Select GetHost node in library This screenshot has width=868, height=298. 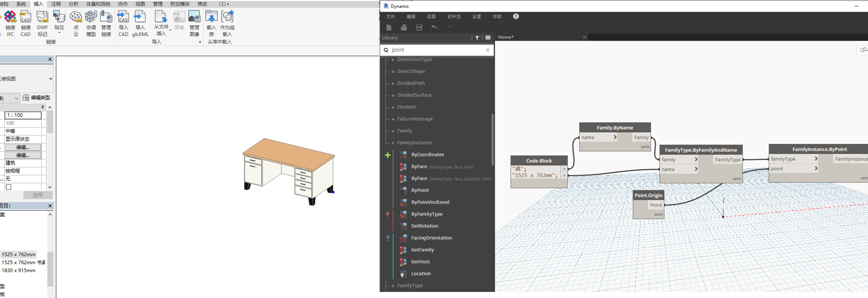click(x=420, y=262)
